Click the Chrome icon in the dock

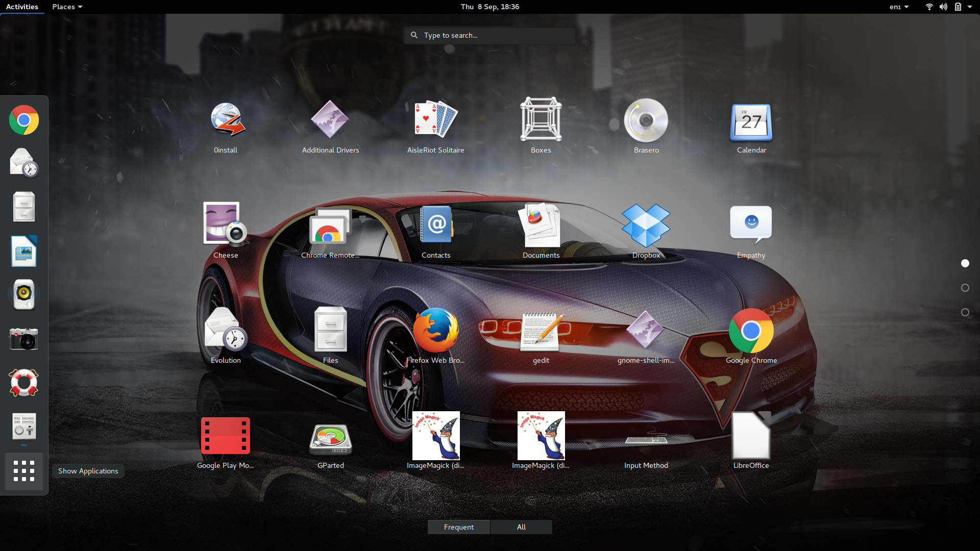click(x=24, y=120)
